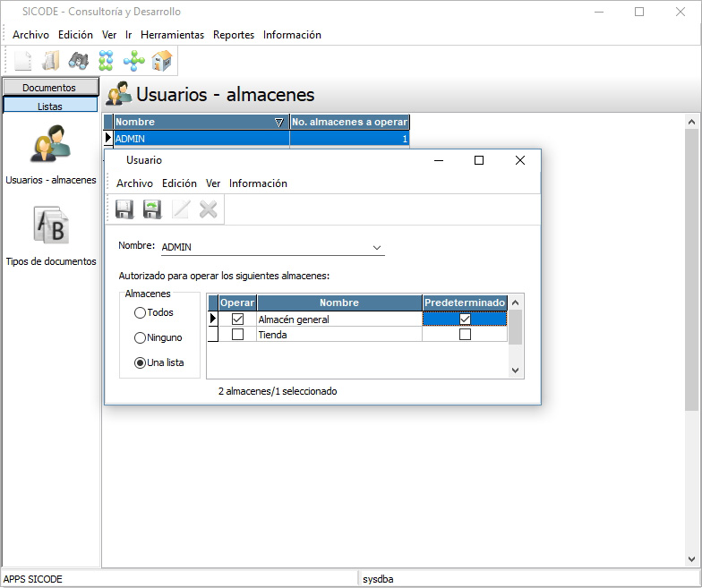The width and height of the screenshot is (702, 588).
Task: Expand the Nombre dropdown in Usuario dialog
Action: [x=376, y=248]
